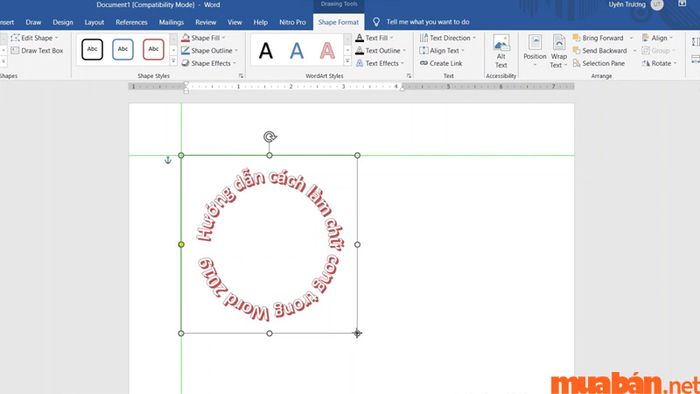Click the Send Backward button
The height and width of the screenshot is (394, 700).
tap(600, 50)
